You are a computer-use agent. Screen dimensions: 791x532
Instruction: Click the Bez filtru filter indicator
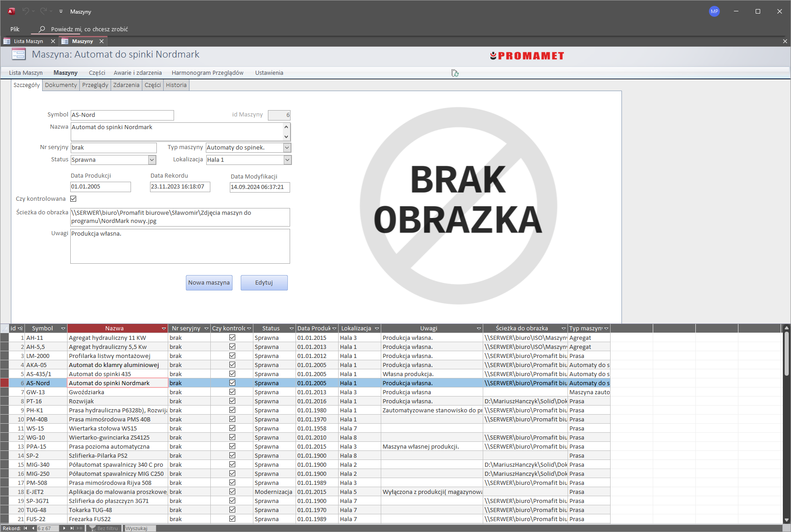point(104,528)
